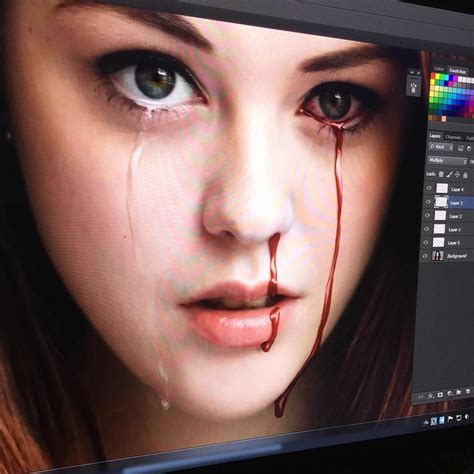Click the circular-arrows tray icon
Viewport: 474px width, 474px height.
pos(459,418)
